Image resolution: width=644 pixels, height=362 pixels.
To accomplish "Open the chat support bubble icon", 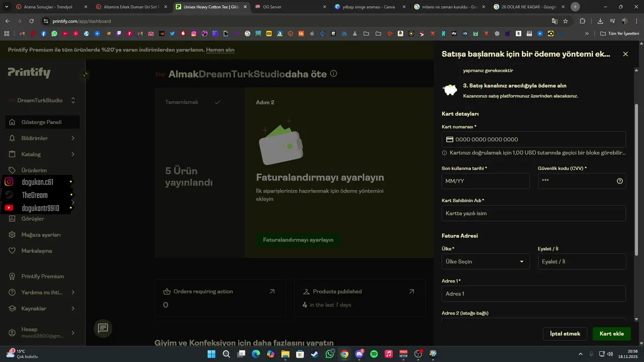I will 103,328.
